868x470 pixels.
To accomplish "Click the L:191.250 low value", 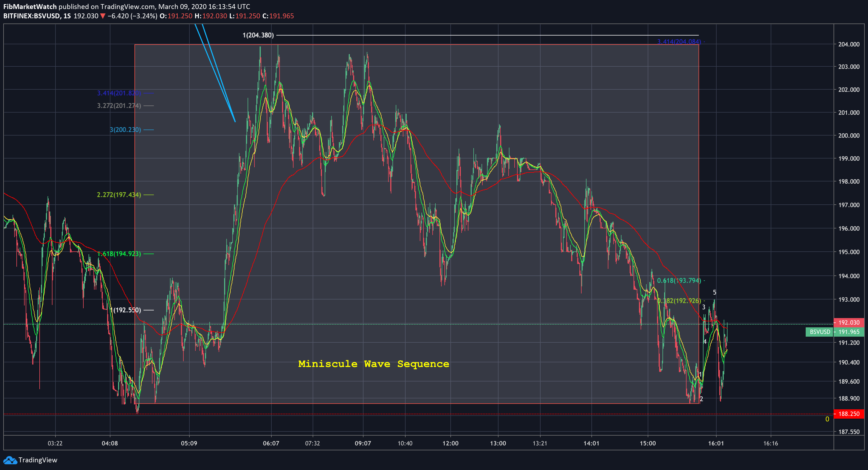I will (245, 16).
